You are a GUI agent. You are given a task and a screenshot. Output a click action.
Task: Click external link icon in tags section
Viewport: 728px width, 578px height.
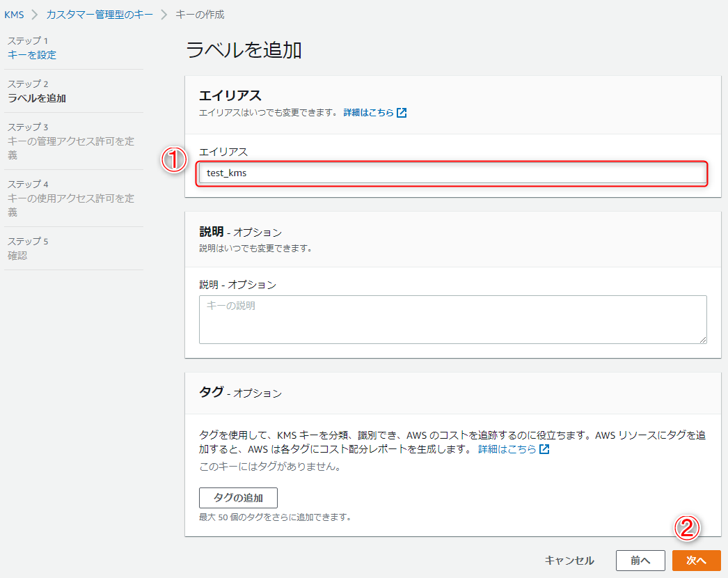[x=544, y=449]
